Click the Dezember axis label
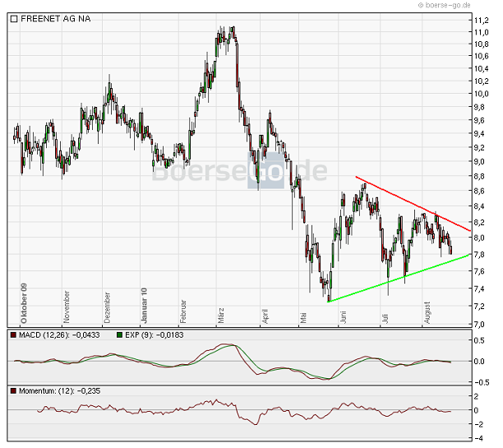Image resolution: width=503 pixels, height=448 pixels. [x=107, y=307]
